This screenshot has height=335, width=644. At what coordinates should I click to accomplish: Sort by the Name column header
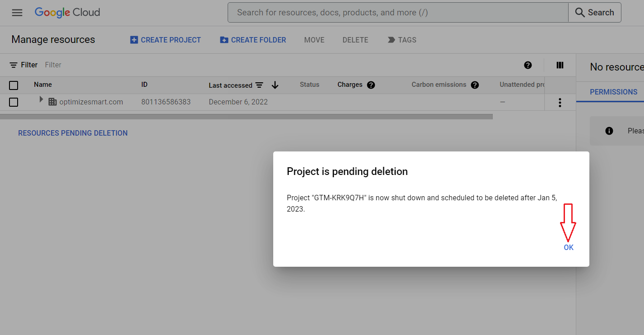[x=43, y=85]
